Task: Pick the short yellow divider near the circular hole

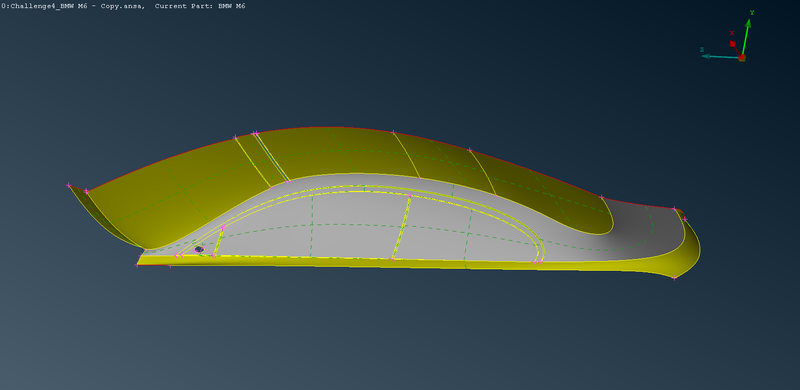Action: 219,241
